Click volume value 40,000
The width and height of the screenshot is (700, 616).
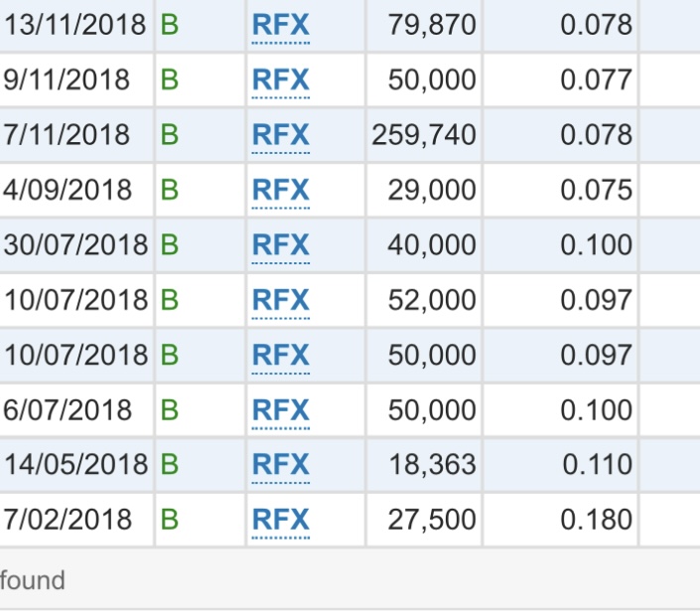coord(432,245)
